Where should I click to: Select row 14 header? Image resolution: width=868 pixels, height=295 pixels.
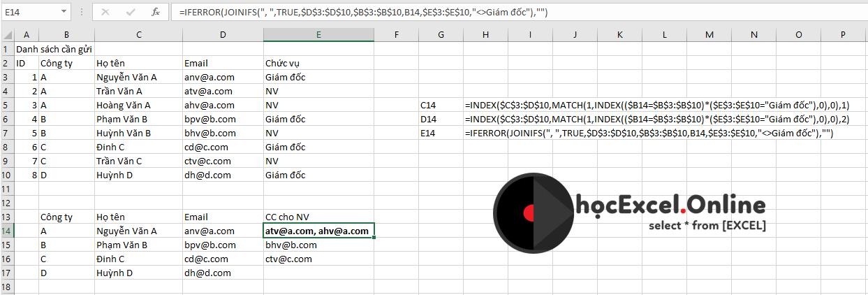[x=7, y=231]
